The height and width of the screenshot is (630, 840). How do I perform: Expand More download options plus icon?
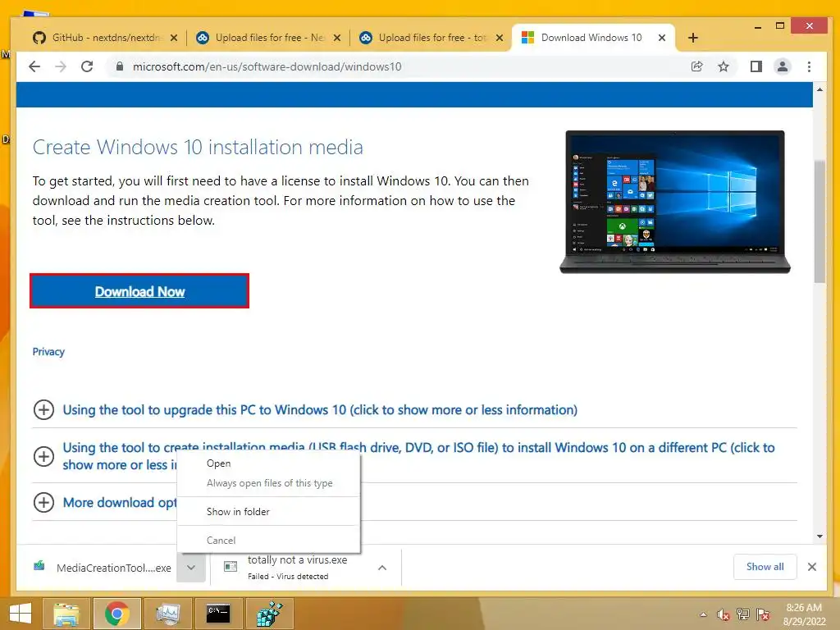[x=43, y=503]
